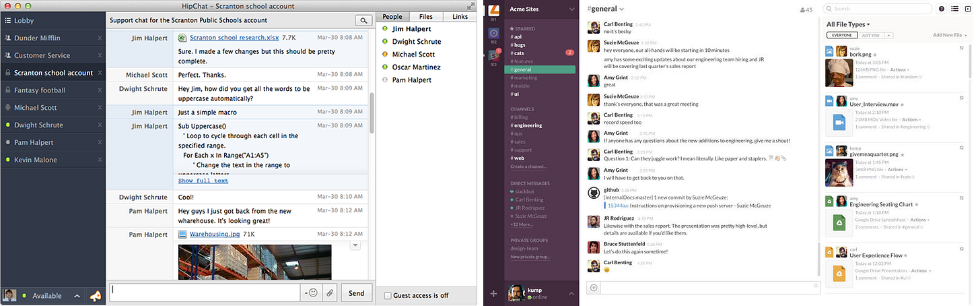The height and width of the screenshot is (306, 980).
Task: Close the Fantasy football room
Action: [100, 90]
